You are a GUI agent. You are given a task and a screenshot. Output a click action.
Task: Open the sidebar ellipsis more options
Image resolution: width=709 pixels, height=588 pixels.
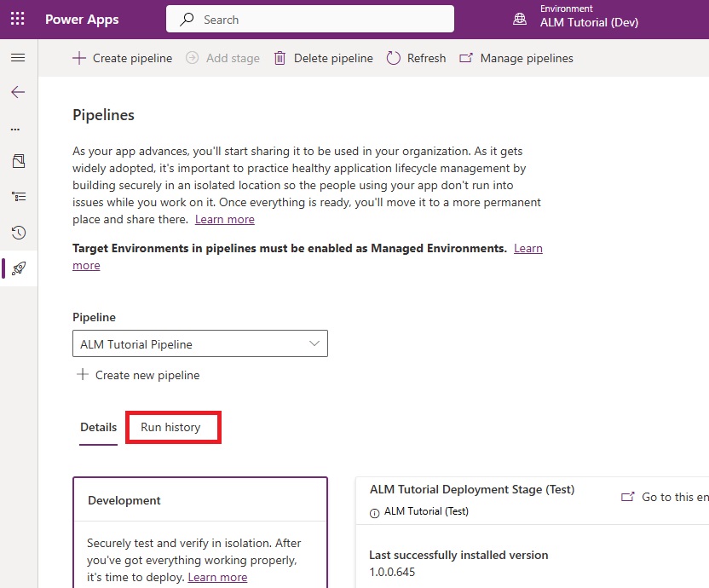tap(15, 129)
